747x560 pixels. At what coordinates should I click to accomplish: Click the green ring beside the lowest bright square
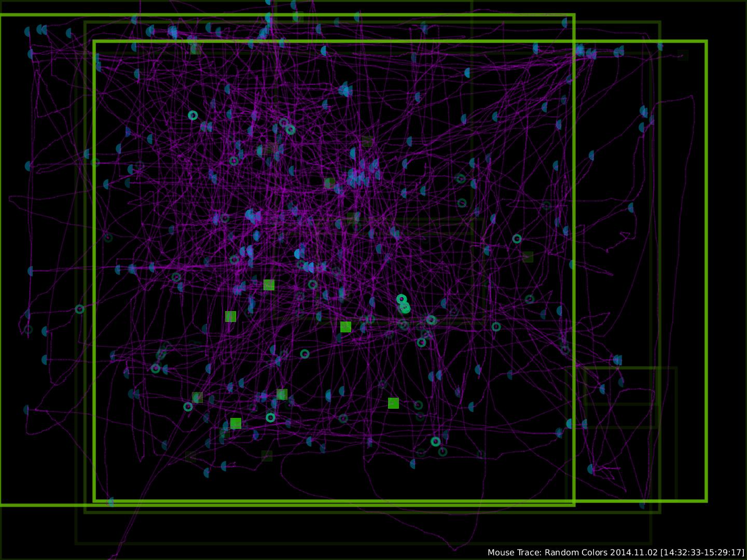pos(270,417)
